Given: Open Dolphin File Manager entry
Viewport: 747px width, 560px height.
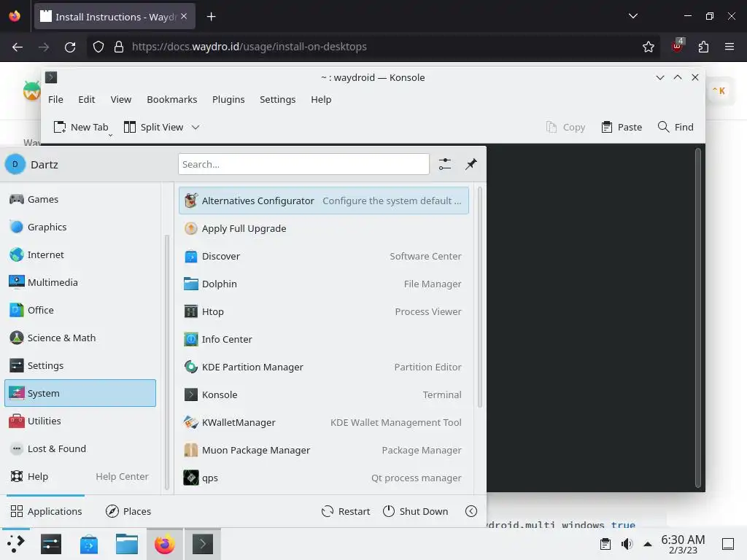Looking at the screenshot, I should [x=323, y=284].
